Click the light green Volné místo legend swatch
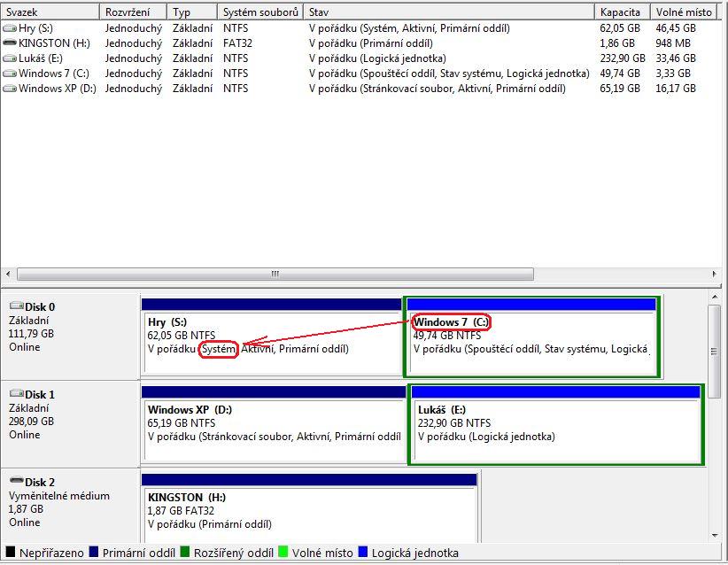 point(283,552)
